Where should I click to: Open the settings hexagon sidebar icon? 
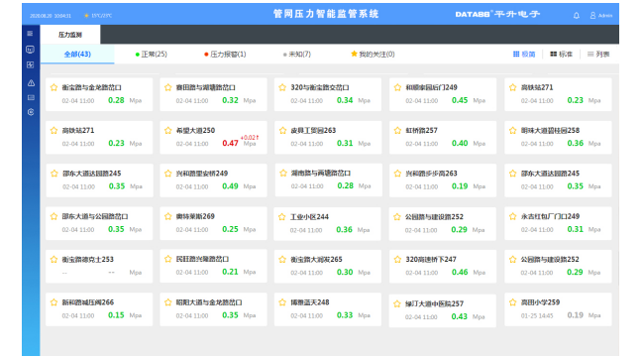(31, 112)
